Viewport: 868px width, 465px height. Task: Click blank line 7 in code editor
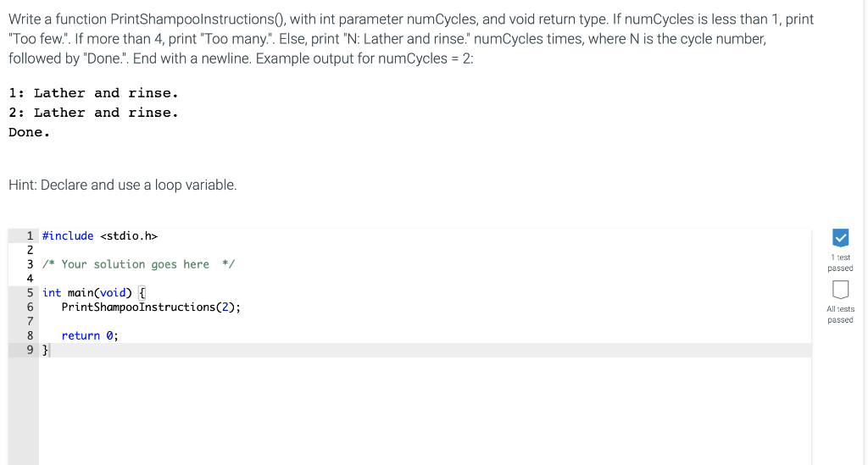(x=426, y=321)
